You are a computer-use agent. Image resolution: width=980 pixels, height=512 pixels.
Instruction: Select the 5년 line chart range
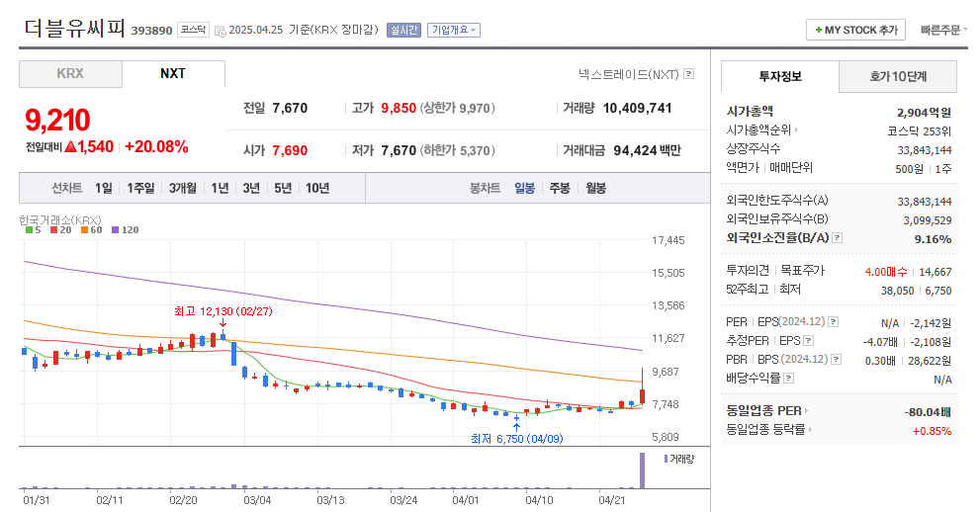click(283, 188)
